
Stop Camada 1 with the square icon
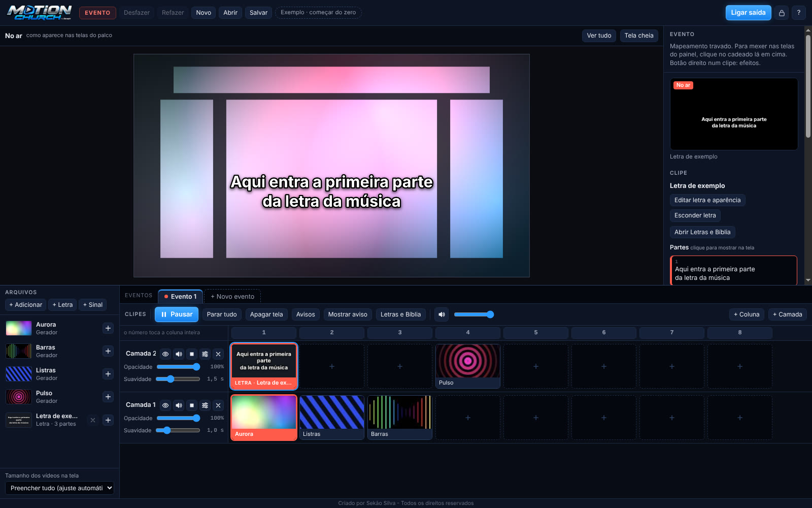(x=192, y=405)
